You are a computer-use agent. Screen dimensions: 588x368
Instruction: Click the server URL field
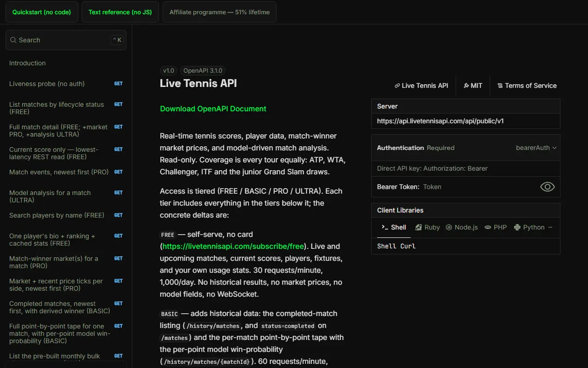[x=466, y=121]
